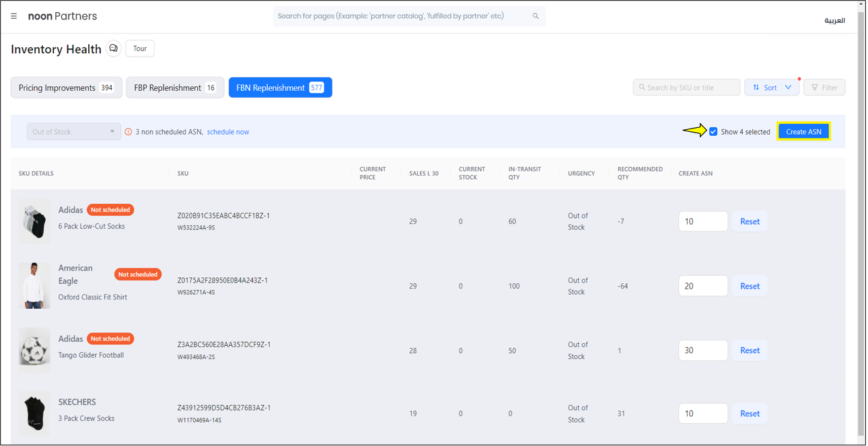The width and height of the screenshot is (868, 446).
Task: Uncheck the Show 4 selected checkbox
Action: [713, 132]
